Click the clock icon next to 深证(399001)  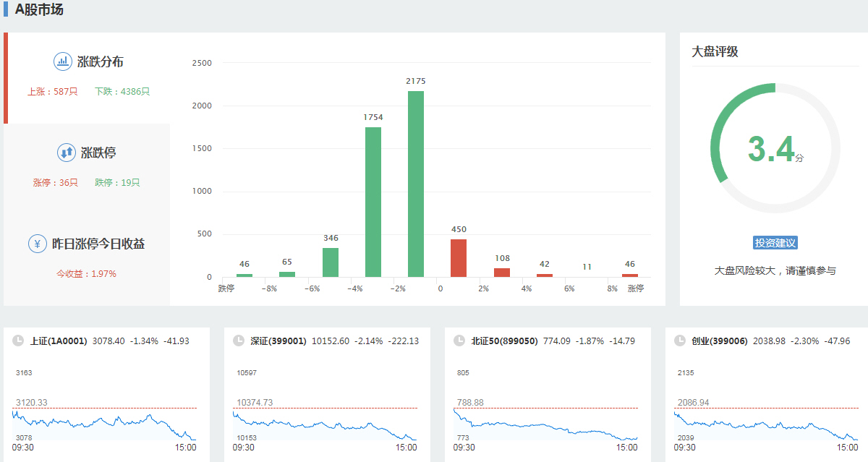click(x=239, y=341)
